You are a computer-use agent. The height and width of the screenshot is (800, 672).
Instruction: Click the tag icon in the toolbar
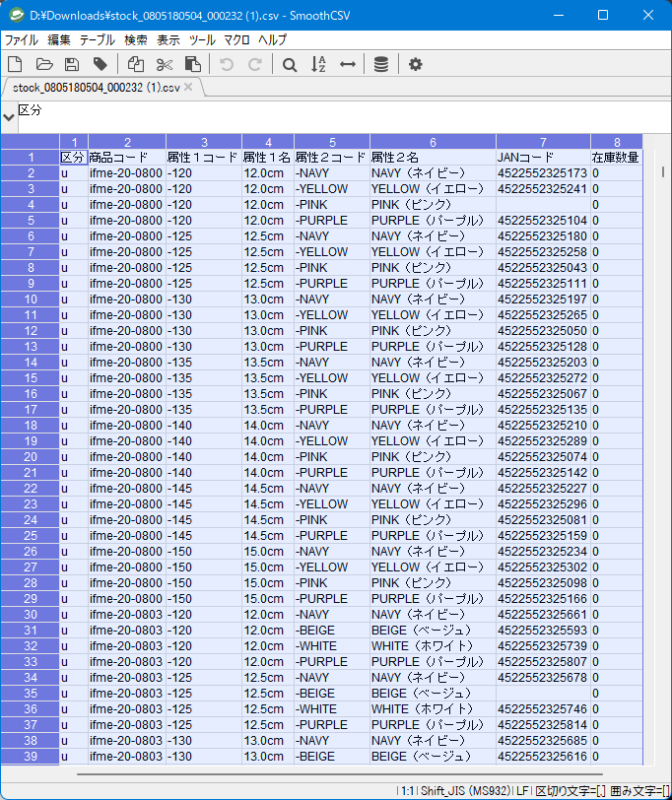101,65
